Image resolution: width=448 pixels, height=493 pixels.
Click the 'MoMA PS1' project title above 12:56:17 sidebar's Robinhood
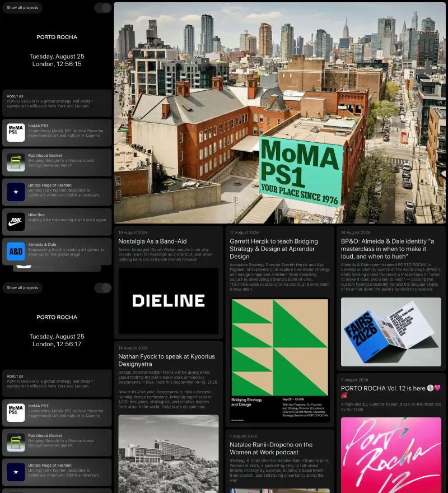click(38, 406)
